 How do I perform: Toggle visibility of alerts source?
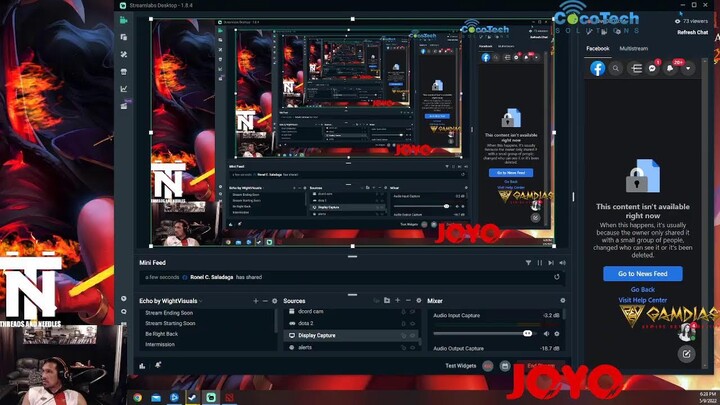point(412,348)
